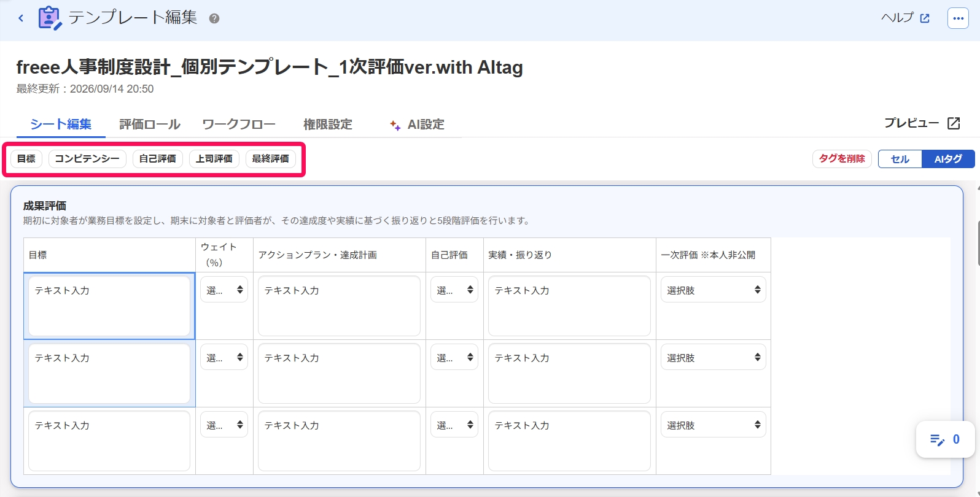Switch the mode toggle to セル

point(900,159)
